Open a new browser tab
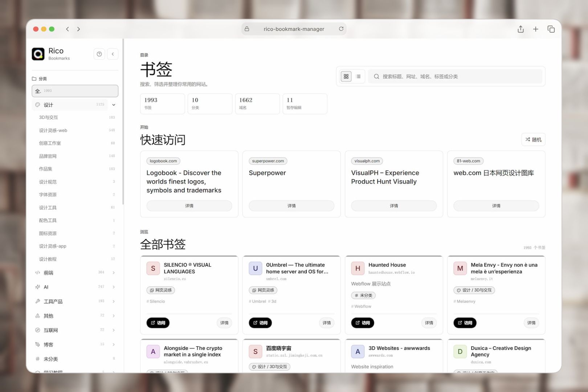 [x=536, y=29]
